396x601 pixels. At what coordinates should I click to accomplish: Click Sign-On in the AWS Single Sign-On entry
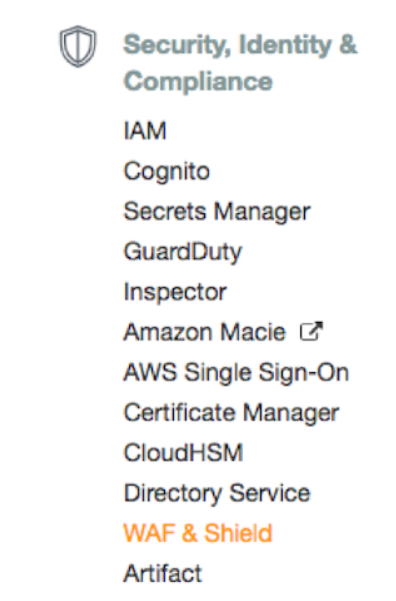(x=304, y=373)
